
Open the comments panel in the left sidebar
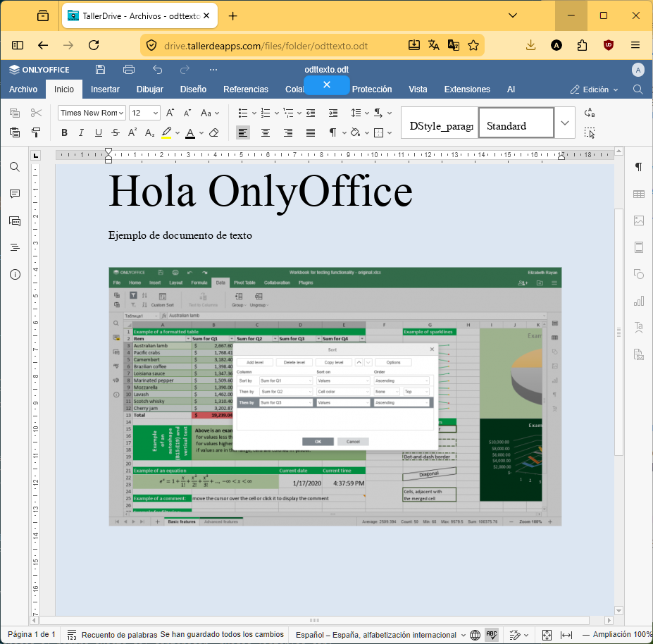(x=14, y=194)
